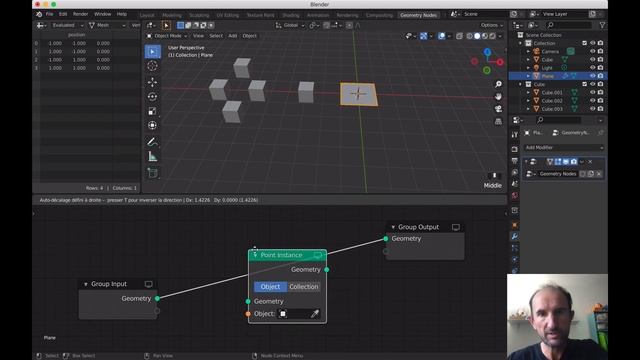Image resolution: width=640 pixels, height=360 pixels.
Task: Toggle modifier realtime display icon
Action: (x=566, y=162)
